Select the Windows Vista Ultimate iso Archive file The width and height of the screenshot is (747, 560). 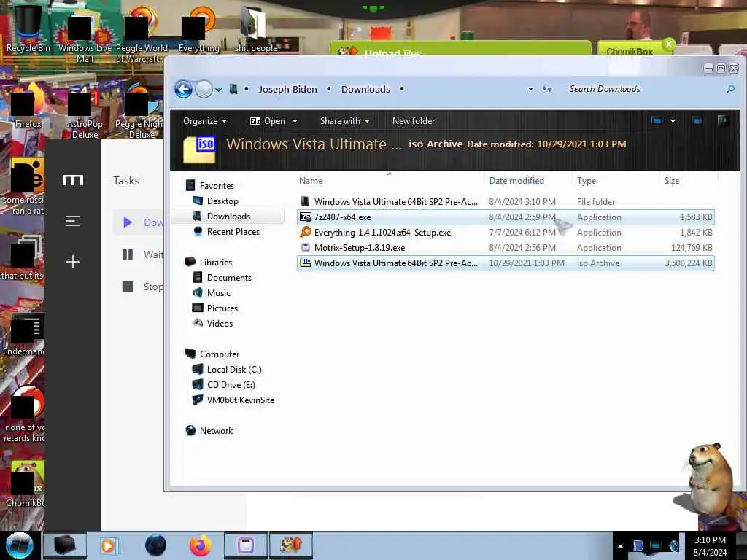point(506,262)
